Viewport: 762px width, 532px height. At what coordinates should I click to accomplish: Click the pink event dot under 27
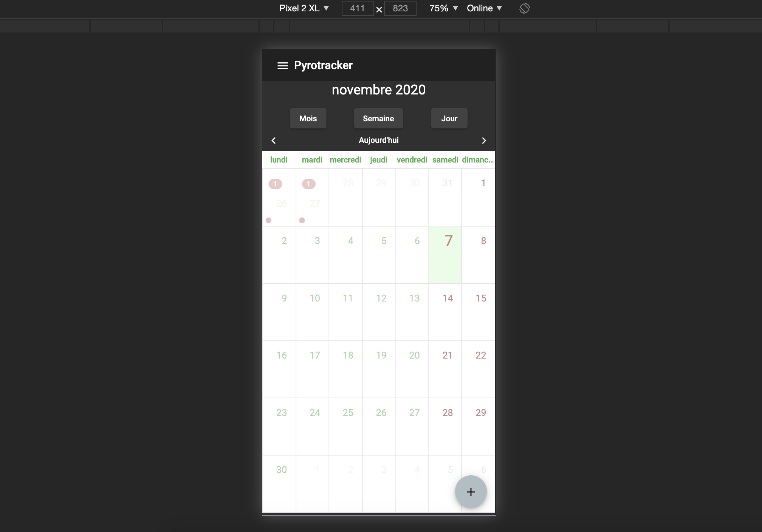302,220
